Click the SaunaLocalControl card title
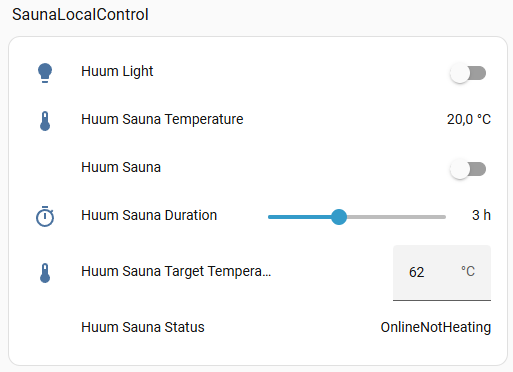Image resolution: width=513 pixels, height=372 pixels. [80, 15]
